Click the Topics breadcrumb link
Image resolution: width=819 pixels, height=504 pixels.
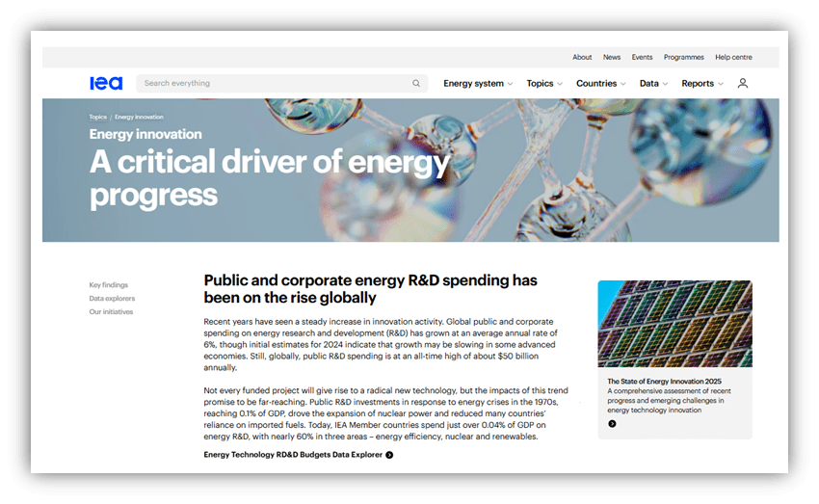pos(98,117)
